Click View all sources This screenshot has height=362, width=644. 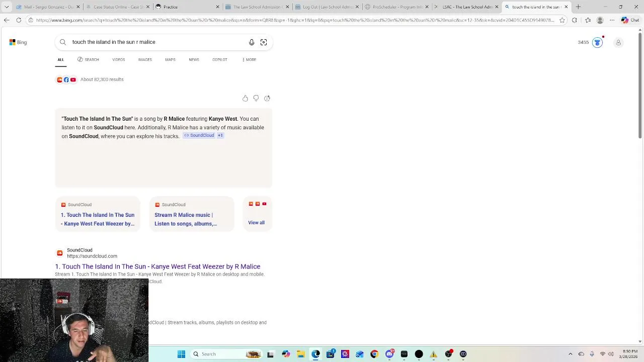(256, 223)
